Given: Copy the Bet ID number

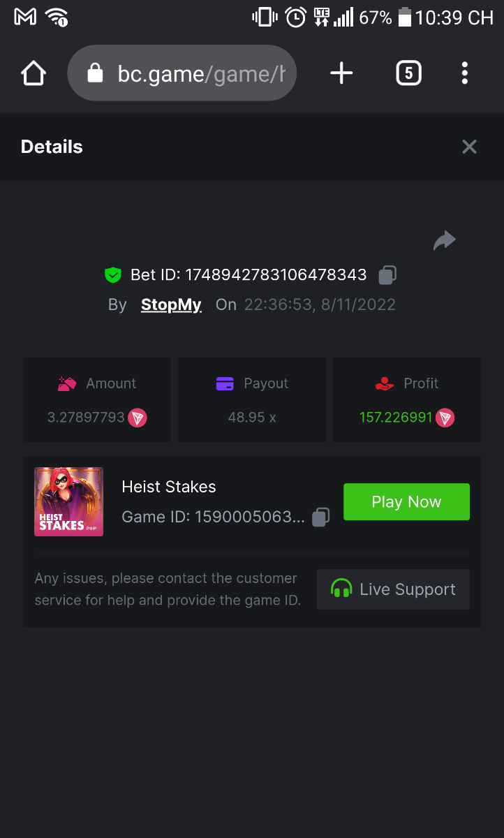Looking at the screenshot, I should 387,275.
